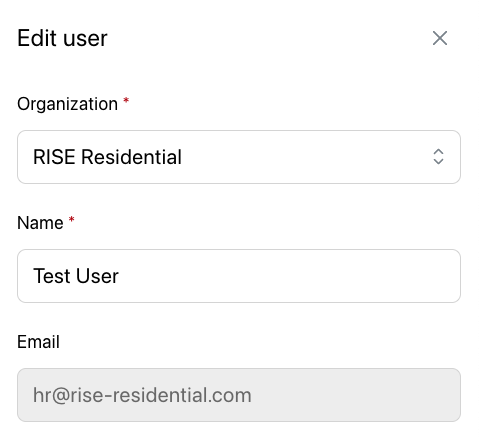Click the Test User text
Viewport: 479px width, 439px height.
tap(76, 276)
